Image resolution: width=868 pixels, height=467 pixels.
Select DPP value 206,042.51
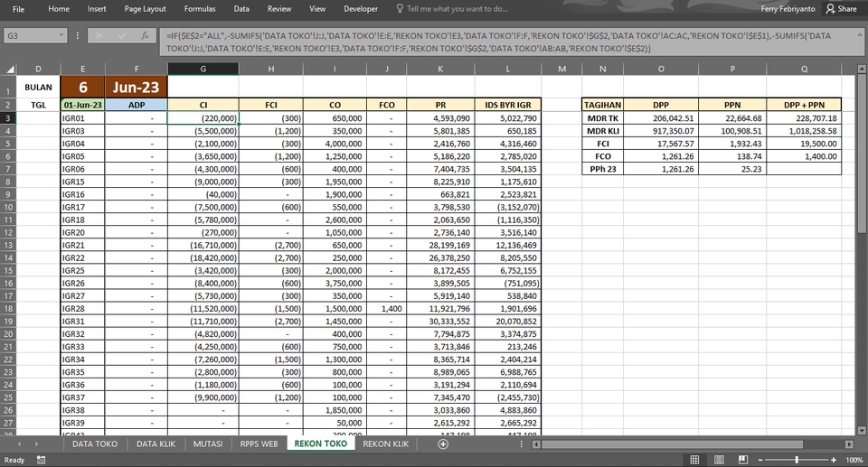661,117
